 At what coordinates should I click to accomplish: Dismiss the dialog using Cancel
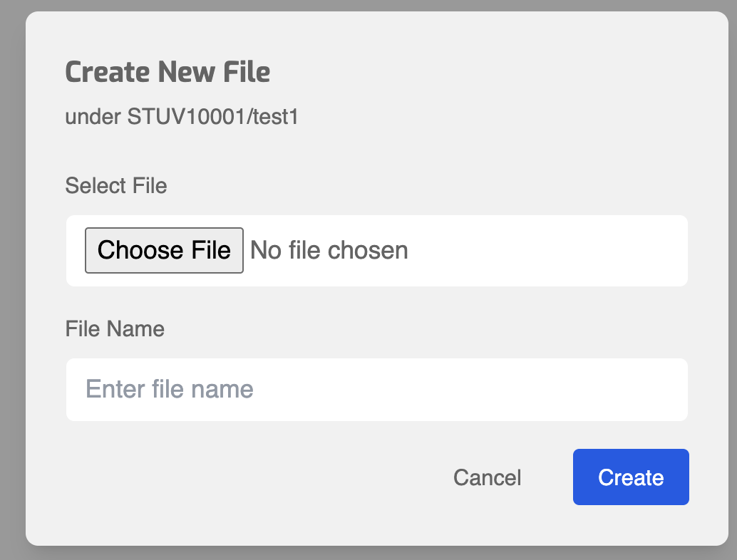pyautogui.click(x=487, y=477)
